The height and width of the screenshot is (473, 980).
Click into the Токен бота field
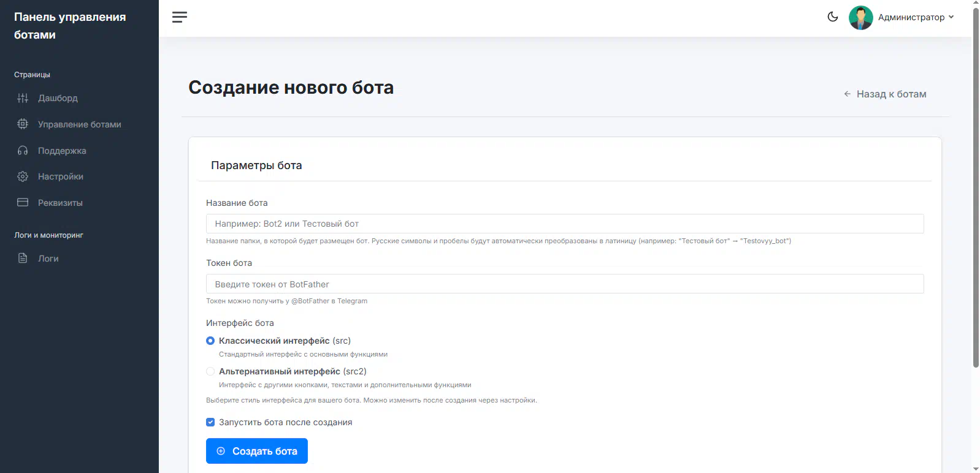(x=564, y=284)
